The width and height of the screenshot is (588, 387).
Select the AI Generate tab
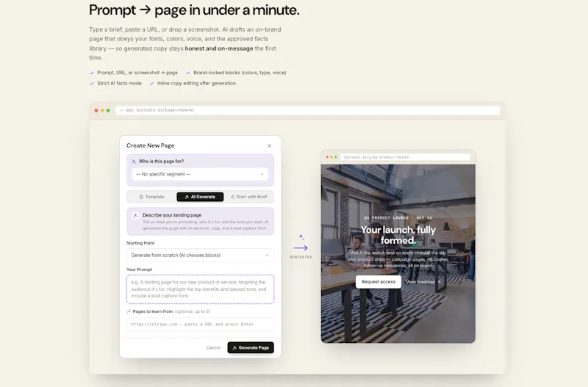point(200,197)
